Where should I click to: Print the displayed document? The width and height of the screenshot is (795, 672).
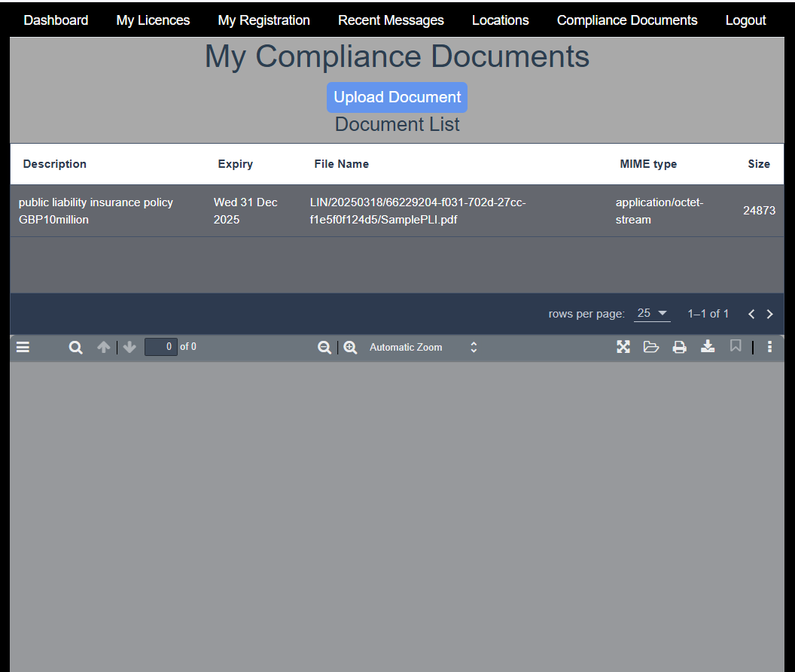(x=680, y=347)
